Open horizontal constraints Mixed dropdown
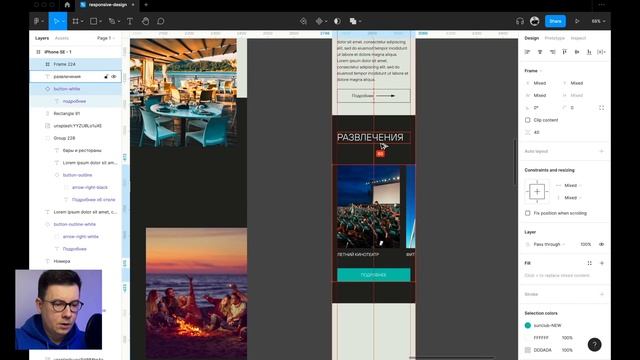 point(573,185)
